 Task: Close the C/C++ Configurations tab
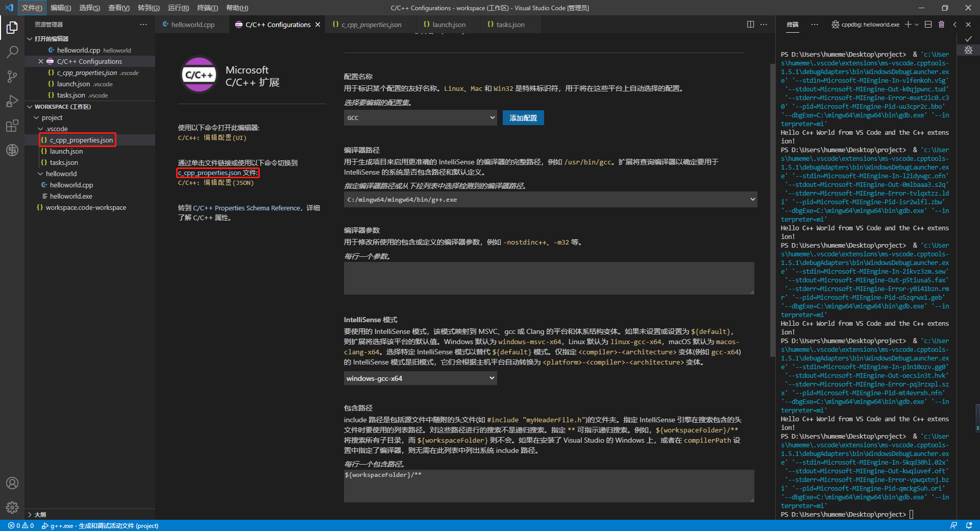tap(318, 25)
